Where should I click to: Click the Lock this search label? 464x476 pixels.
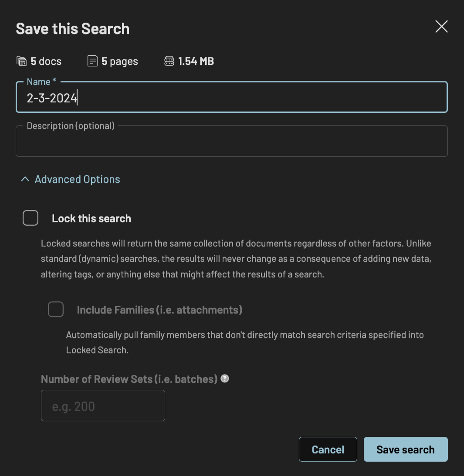(x=91, y=219)
